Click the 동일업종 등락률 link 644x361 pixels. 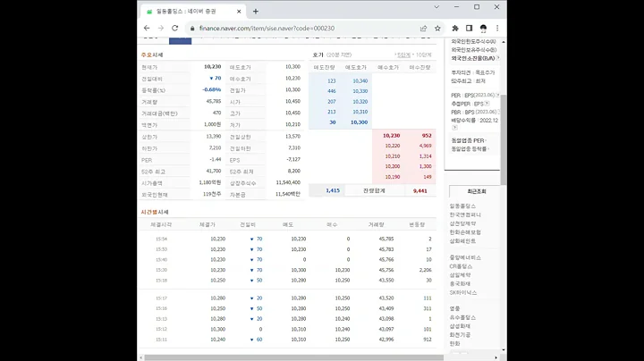point(469,149)
